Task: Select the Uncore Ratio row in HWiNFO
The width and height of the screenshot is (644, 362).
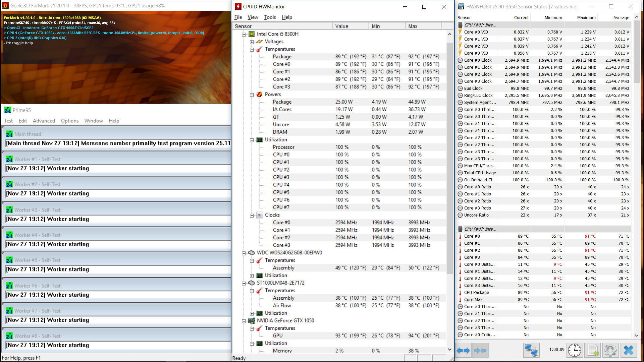Action: (544, 215)
